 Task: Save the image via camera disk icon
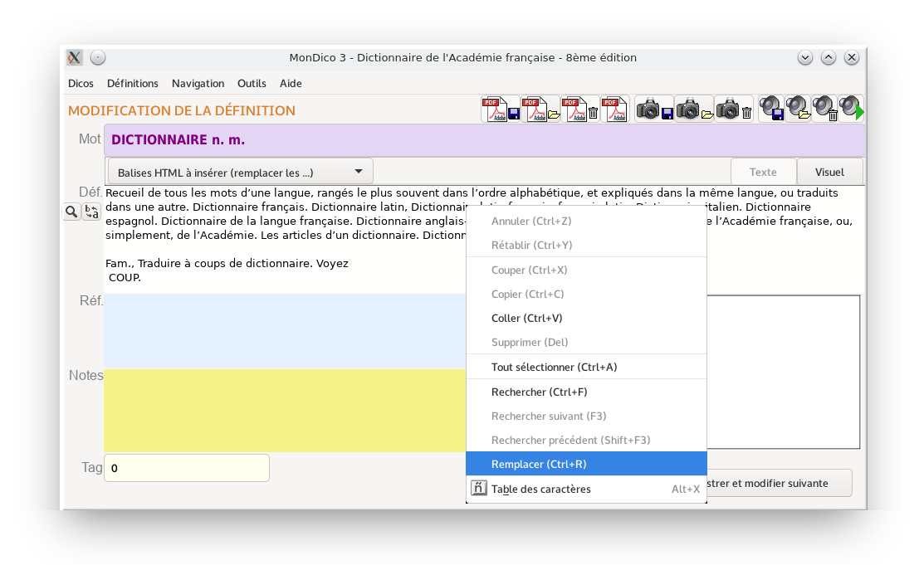654,110
